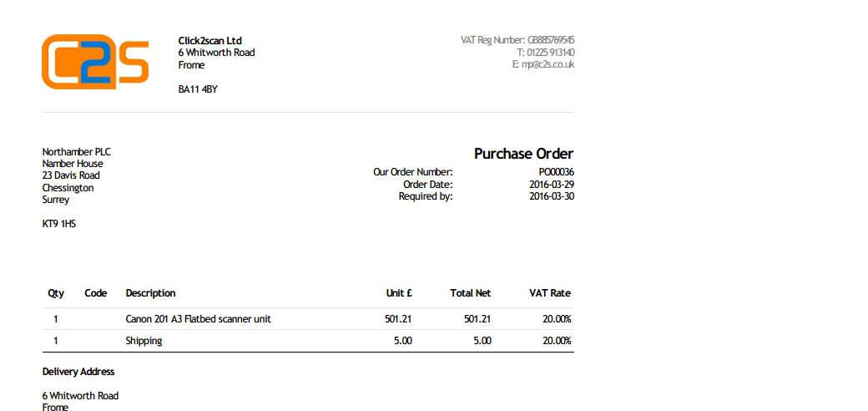Click the Qty column header
The width and height of the screenshot is (868, 411).
55,293
